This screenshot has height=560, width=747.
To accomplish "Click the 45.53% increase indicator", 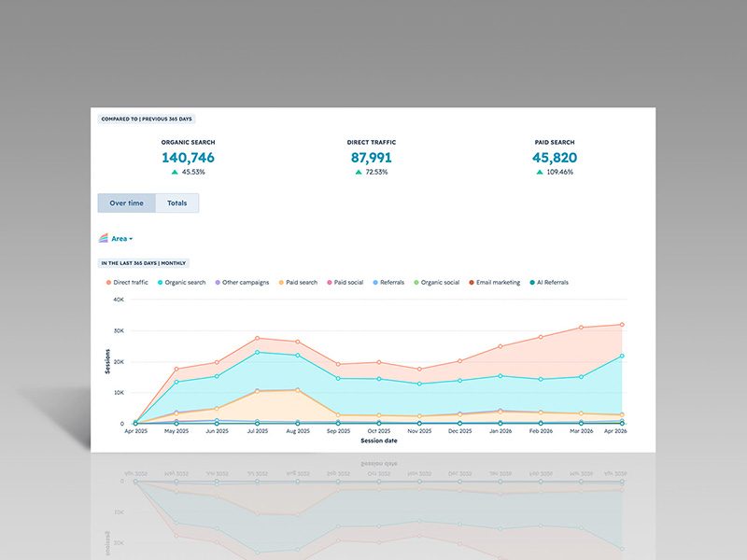I will (189, 172).
